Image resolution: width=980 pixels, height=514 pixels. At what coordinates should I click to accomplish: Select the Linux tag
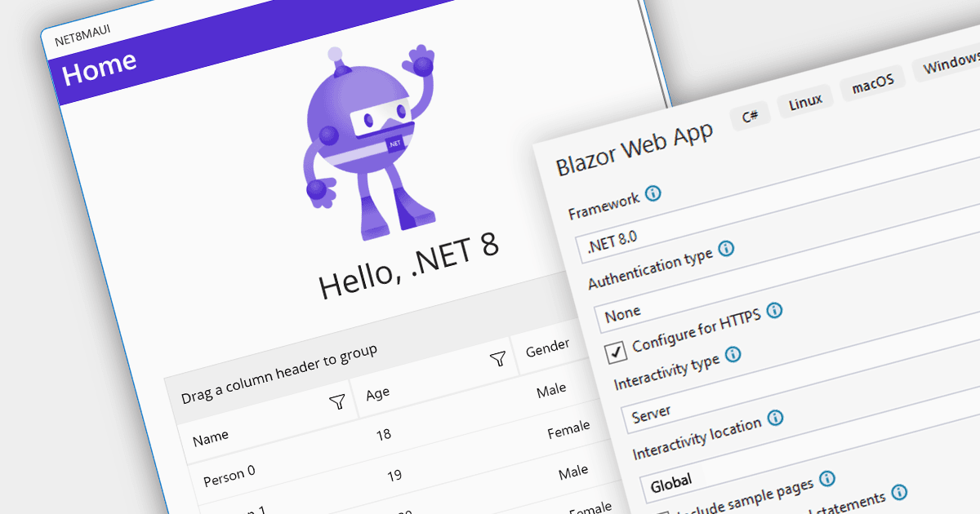805,102
